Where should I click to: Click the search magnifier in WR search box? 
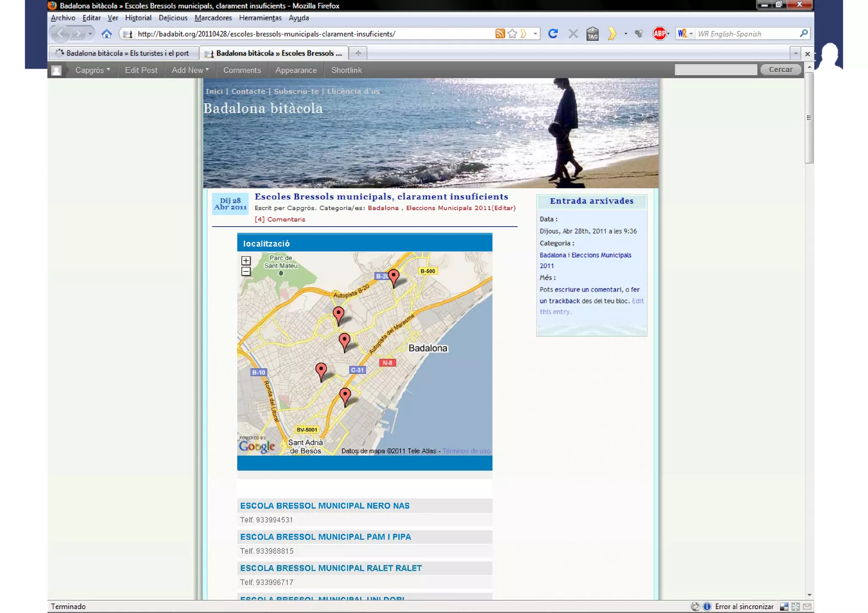(x=804, y=33)
